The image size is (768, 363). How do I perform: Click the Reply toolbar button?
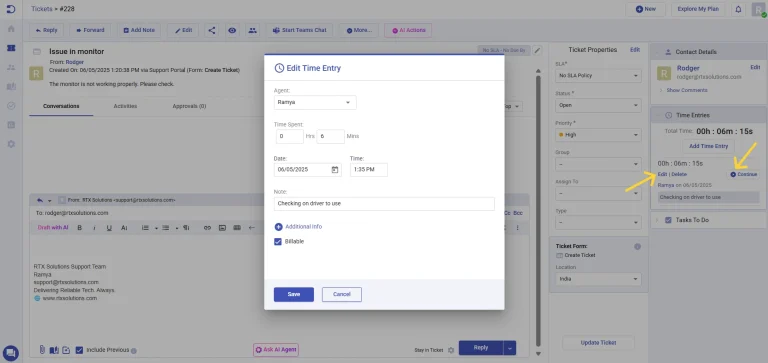(46, 30)
